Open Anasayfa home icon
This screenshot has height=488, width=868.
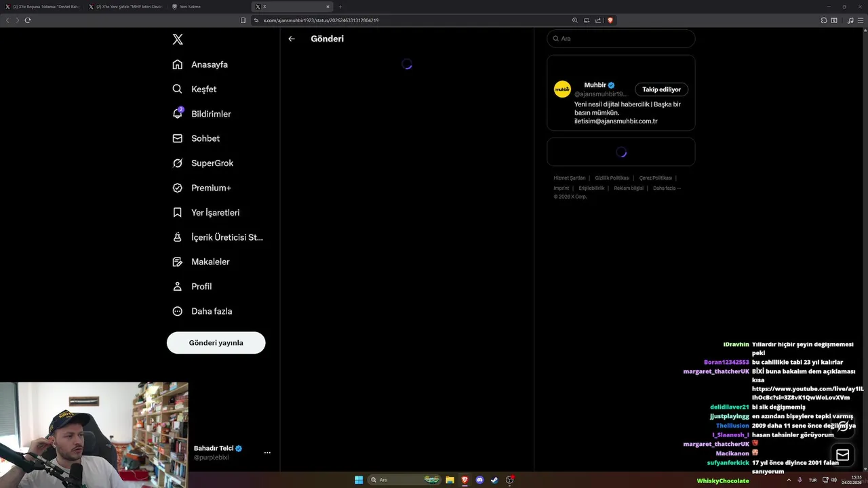point(178,64)
